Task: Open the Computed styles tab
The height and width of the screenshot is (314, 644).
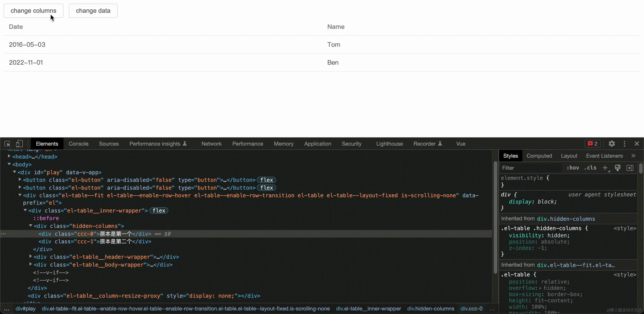Action: (x=539, y=155)
